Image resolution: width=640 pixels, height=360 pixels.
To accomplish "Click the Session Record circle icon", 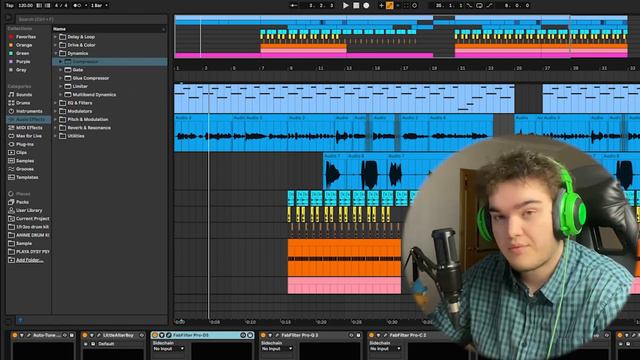I will pyautogui.click(x=414, y=5).
